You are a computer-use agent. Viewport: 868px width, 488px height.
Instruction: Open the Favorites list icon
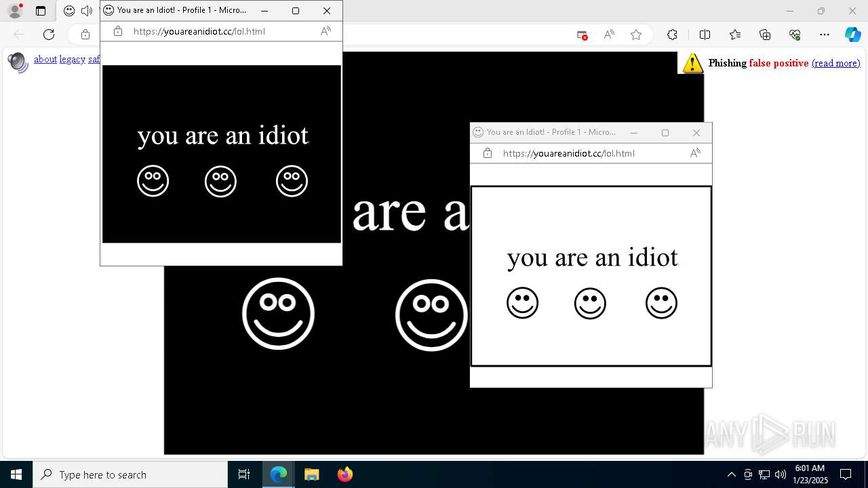point(735,35)
